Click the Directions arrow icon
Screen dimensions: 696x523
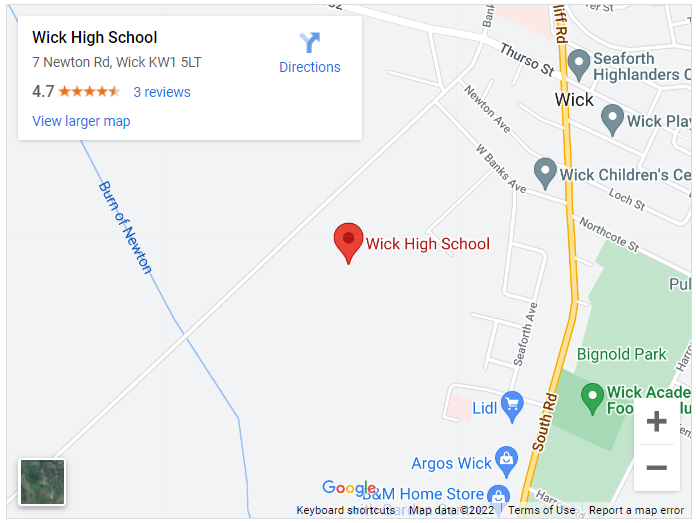click(x=309, y=42)
